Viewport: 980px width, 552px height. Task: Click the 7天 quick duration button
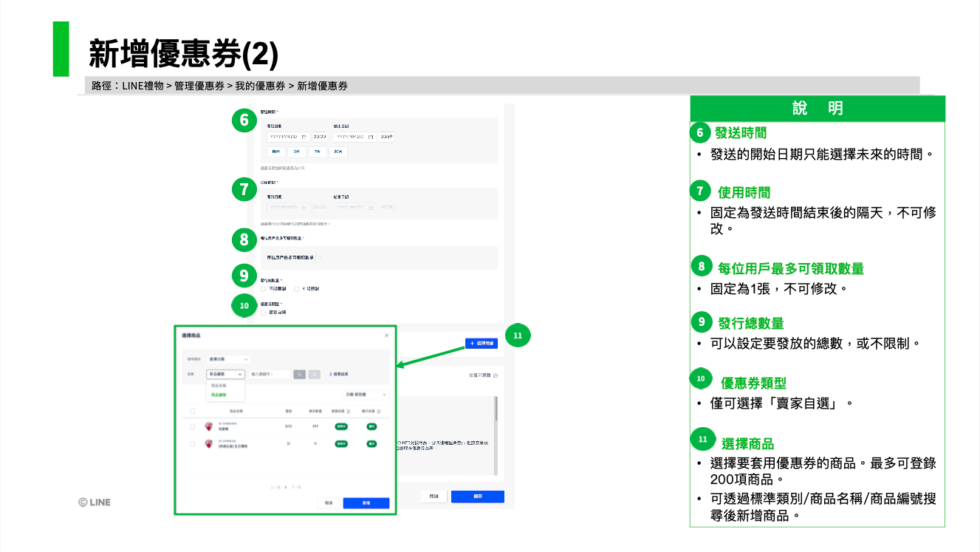coord(317,151)
